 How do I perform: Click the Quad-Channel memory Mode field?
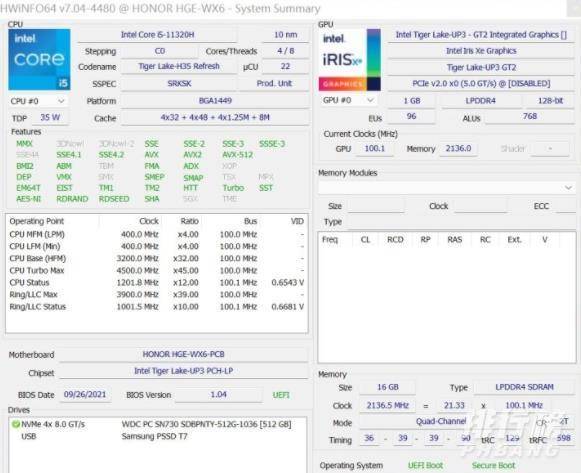[441, 422]
